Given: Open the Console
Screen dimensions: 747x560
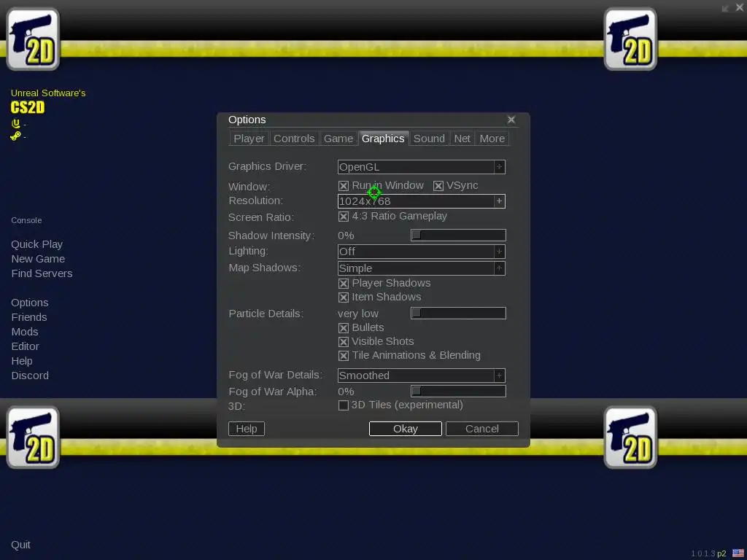Looking at the screenshot, I should pyautogui.click(x=26, y=220).
